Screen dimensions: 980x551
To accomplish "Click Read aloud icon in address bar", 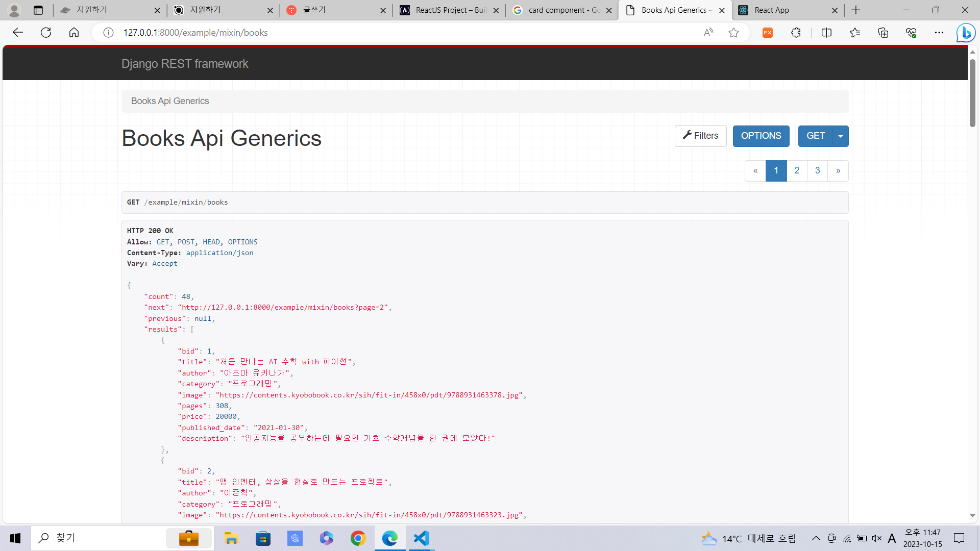I will coord(708,33).
